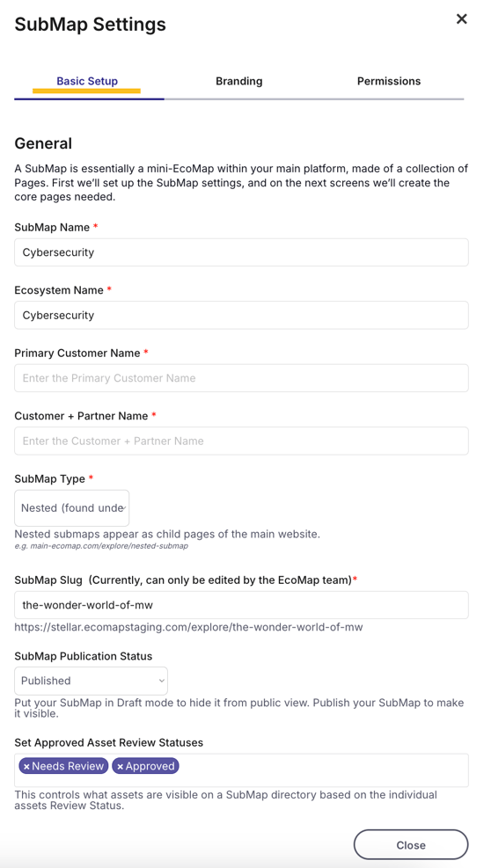
Task: Remove the Needs Review status tag
Action: (26, 767)
